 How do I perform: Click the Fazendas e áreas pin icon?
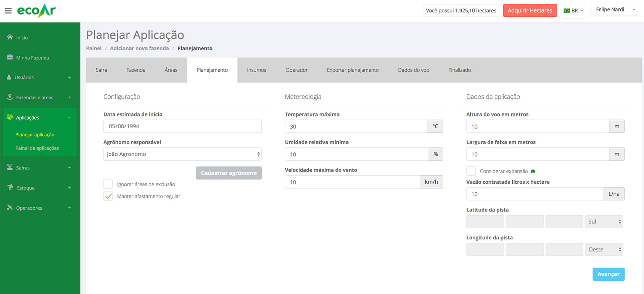10,97
